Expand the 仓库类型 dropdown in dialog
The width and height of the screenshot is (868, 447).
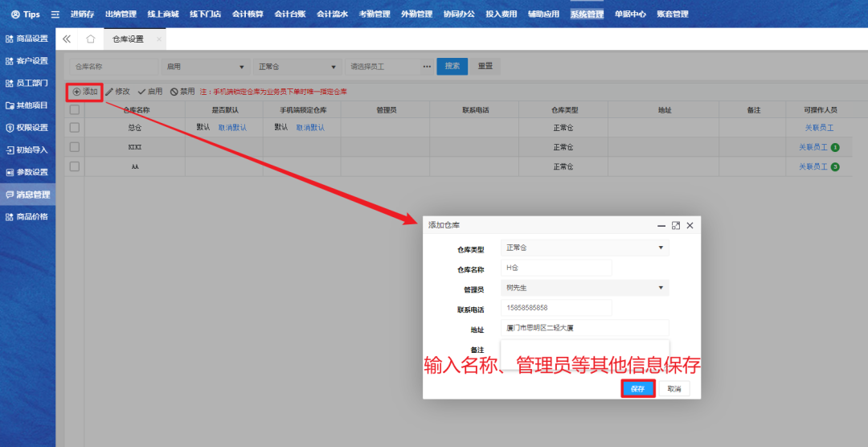coord(584,248)
